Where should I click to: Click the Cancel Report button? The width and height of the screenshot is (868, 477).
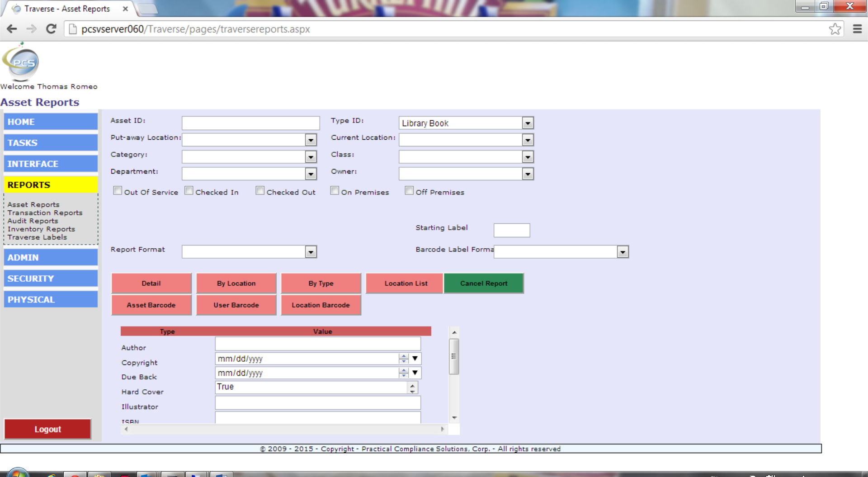coord(484,283)
